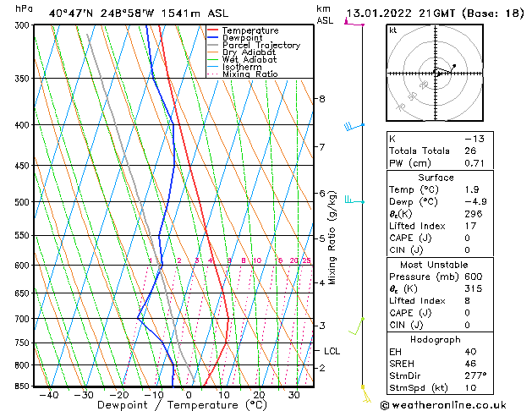This screenshot has height=411, width=532.
Task: Click the 500 hPa pressure axis label
Action: coord(24,202)
